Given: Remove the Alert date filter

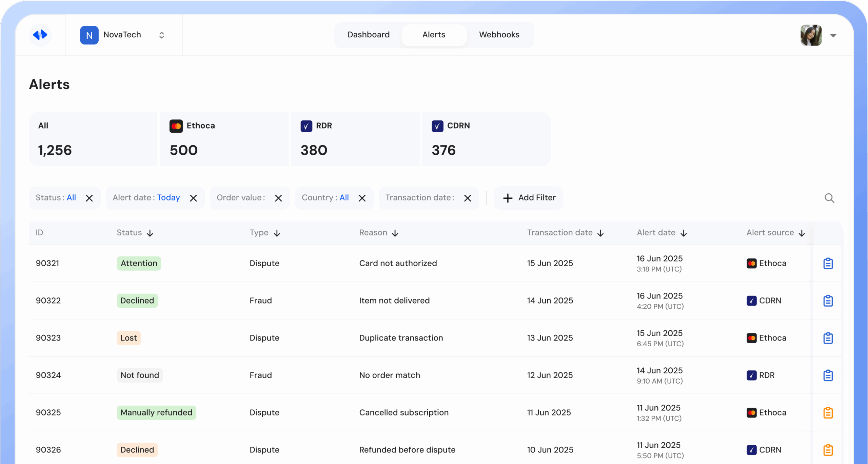Looking at the screenshot, I should pyautogui.click(x=193, y=198).
